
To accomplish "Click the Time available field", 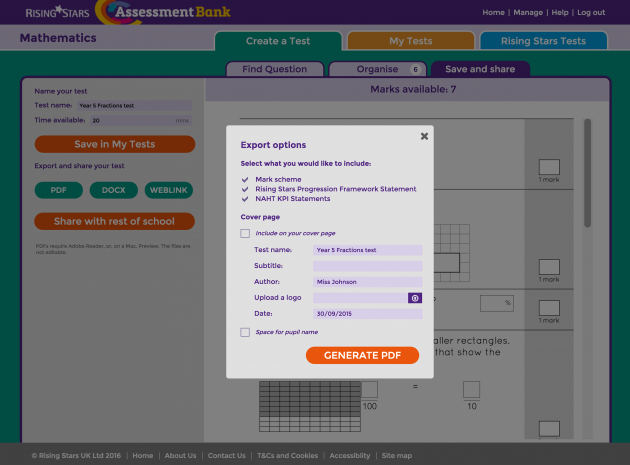I will (x=141, y=120).
